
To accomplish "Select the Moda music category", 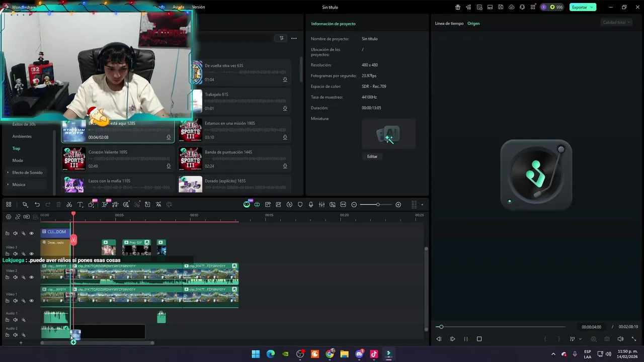I will [18, 160].
